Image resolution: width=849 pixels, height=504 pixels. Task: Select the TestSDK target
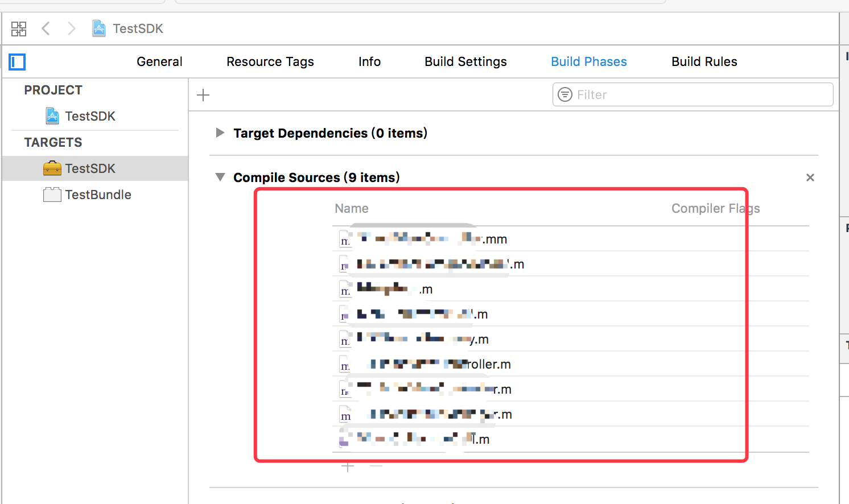(x=95, y=168)
